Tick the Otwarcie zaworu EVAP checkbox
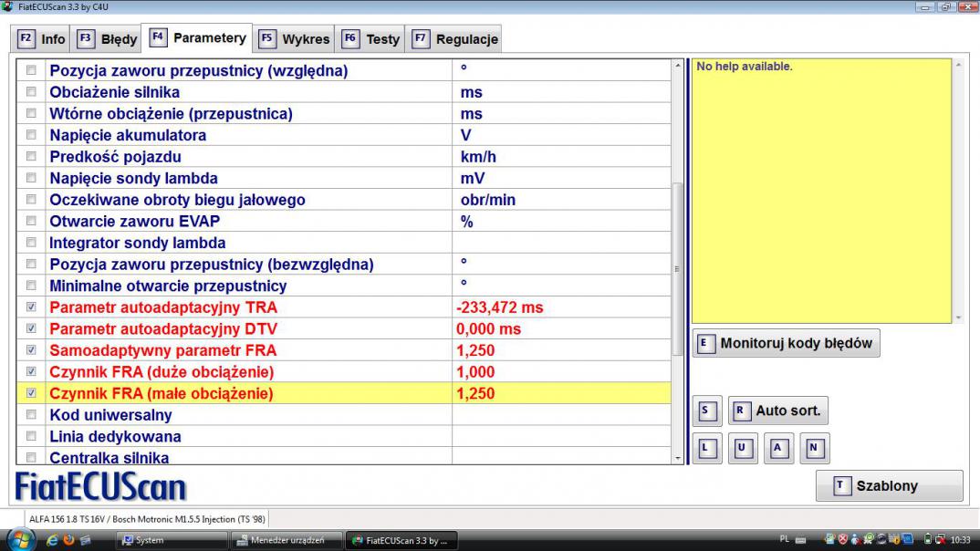 [x=32, y=222]
